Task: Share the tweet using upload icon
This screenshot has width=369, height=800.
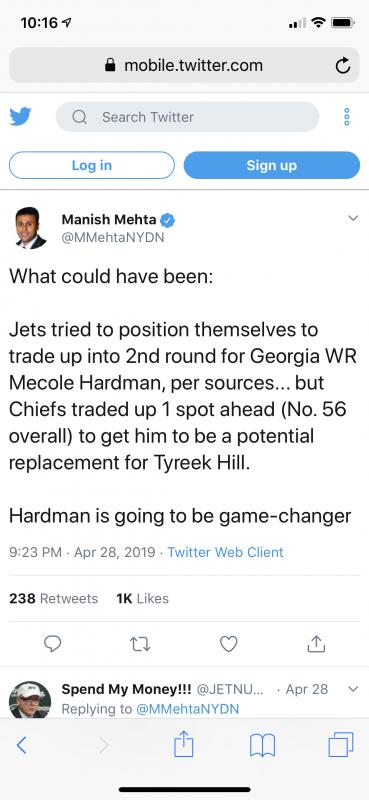Action: click(316, 644)
